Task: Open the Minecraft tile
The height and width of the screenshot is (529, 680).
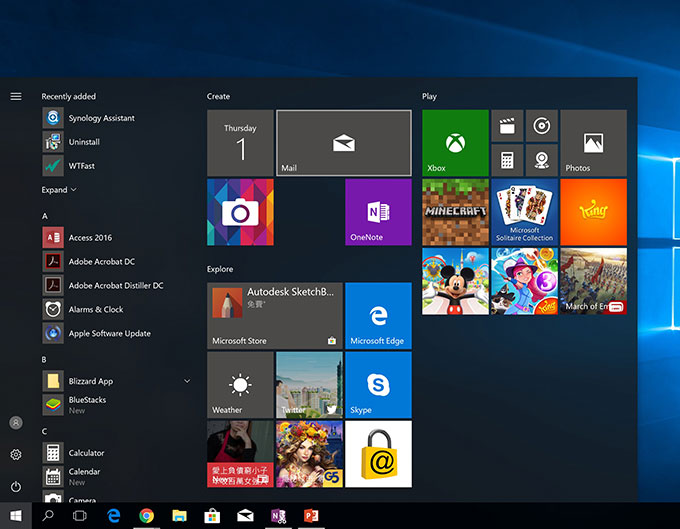Action: (x=455, y=212)
